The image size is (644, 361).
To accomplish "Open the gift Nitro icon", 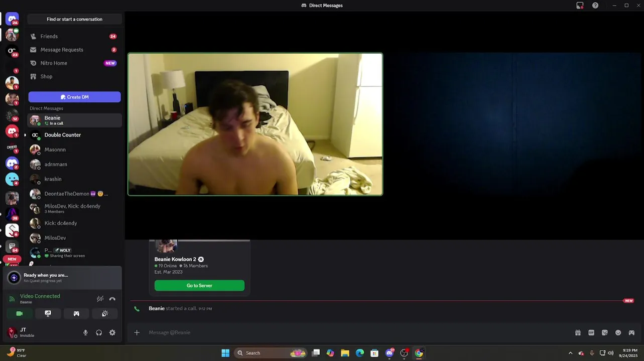I will (x=578, y=332).
